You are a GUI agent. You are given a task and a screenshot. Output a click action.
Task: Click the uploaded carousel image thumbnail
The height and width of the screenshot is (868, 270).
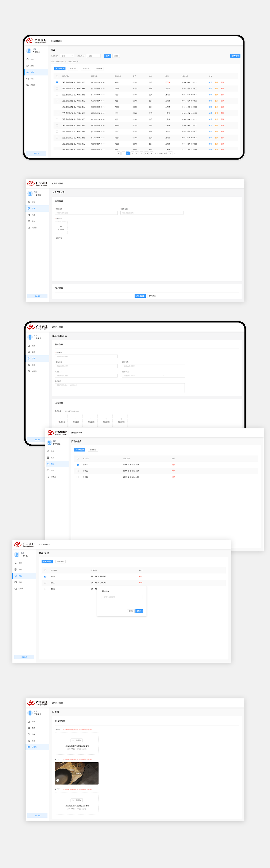(x=77, y=773)
